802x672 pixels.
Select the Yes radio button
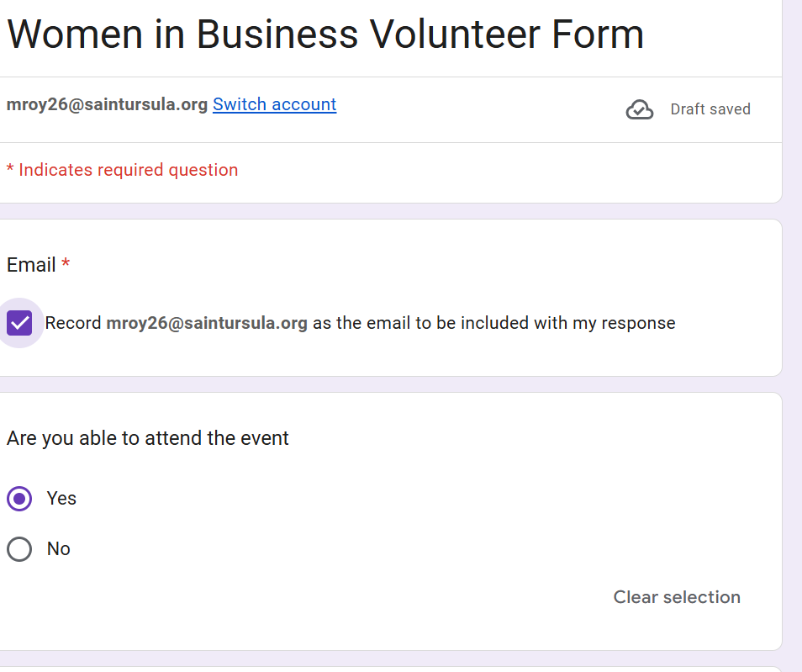19,499
